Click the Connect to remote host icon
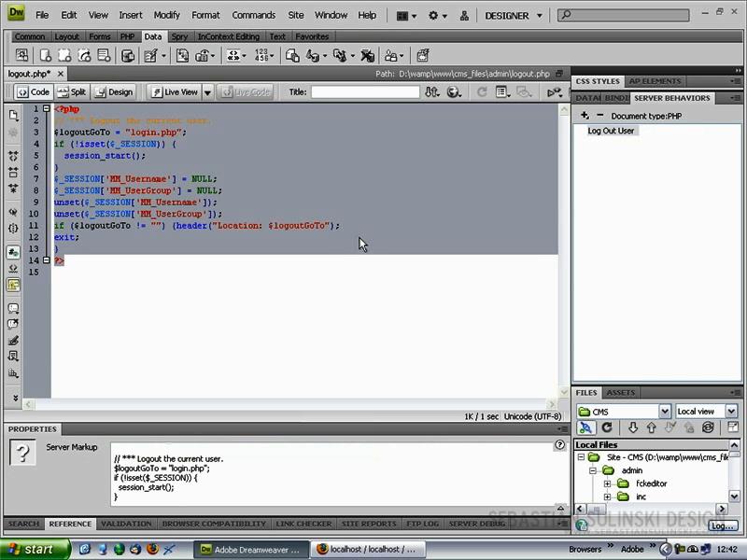Image resolution: width=747 pixels, height=560 pixels. point(585,427)
